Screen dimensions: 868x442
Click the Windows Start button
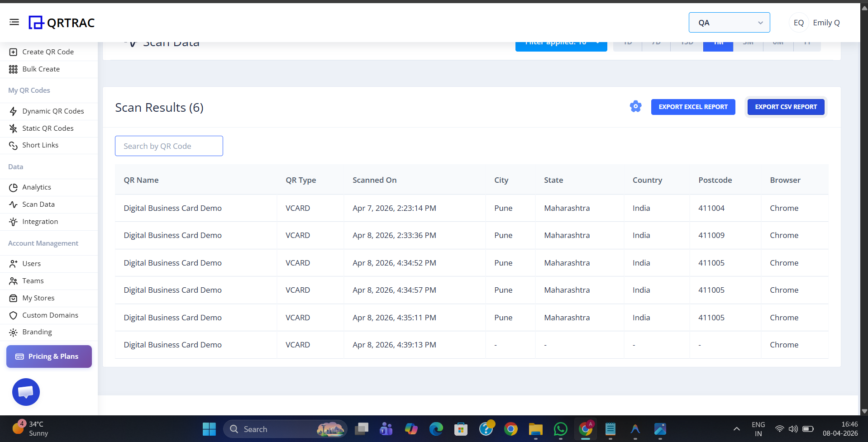pos(209,429)
